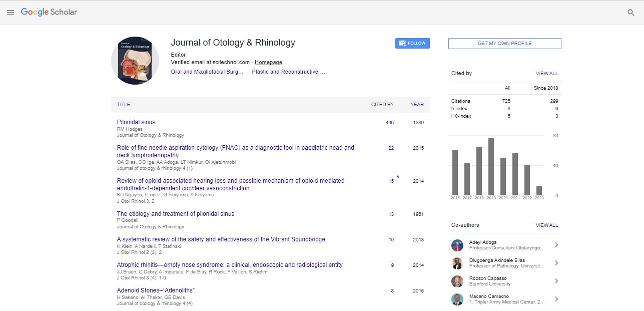Open the search magnifier icon
Viewport: 644px width, 311px height.
tap(631, 13)
